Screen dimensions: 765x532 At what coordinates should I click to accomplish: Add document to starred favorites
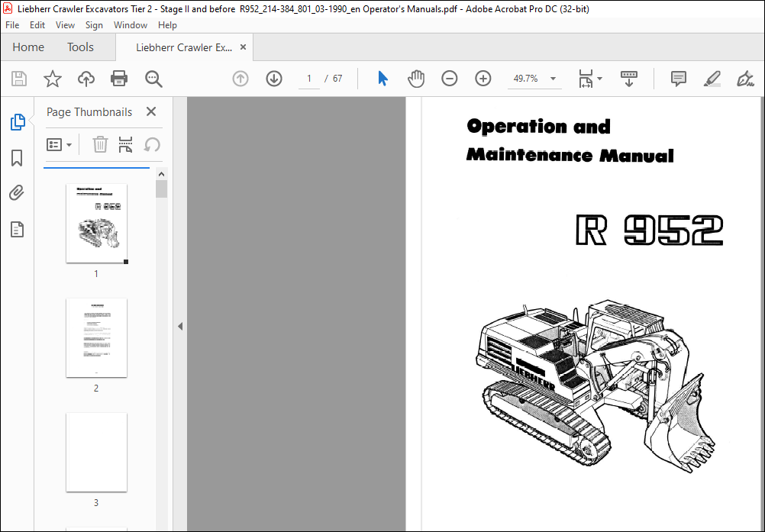[x=52, y=79]
